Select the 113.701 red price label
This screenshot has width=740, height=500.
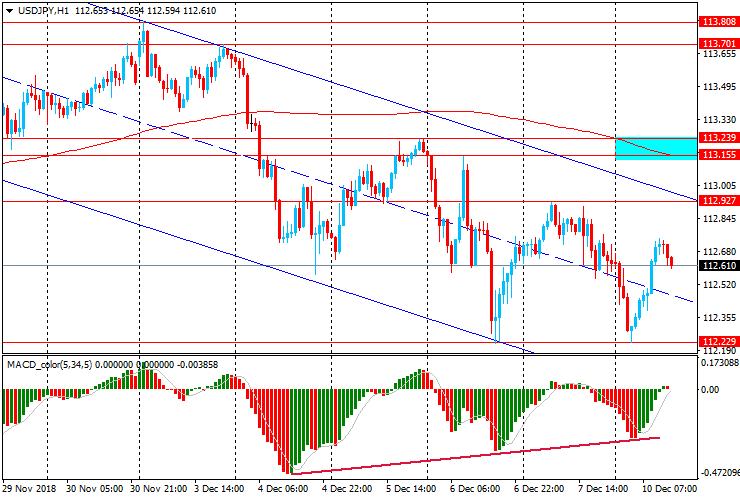[x=719, y=44]
